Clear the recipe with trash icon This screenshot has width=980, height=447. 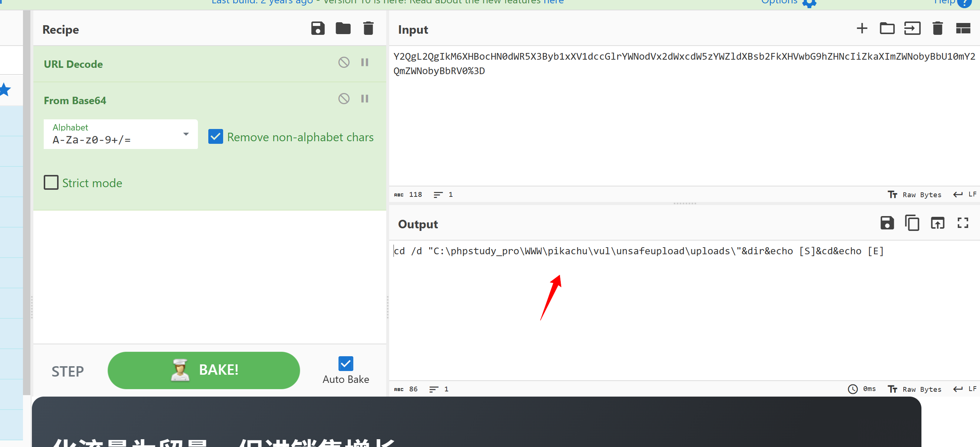368,29
